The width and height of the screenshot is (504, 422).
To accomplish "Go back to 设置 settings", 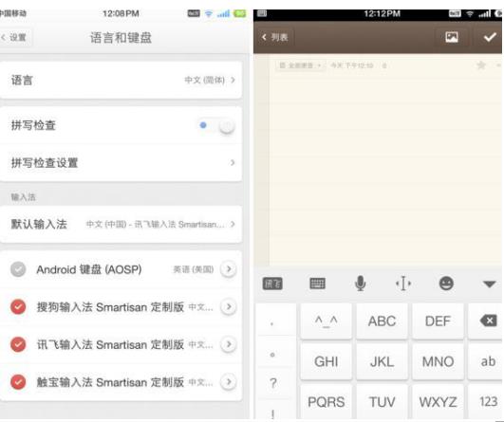I will (x=15, y=38).
